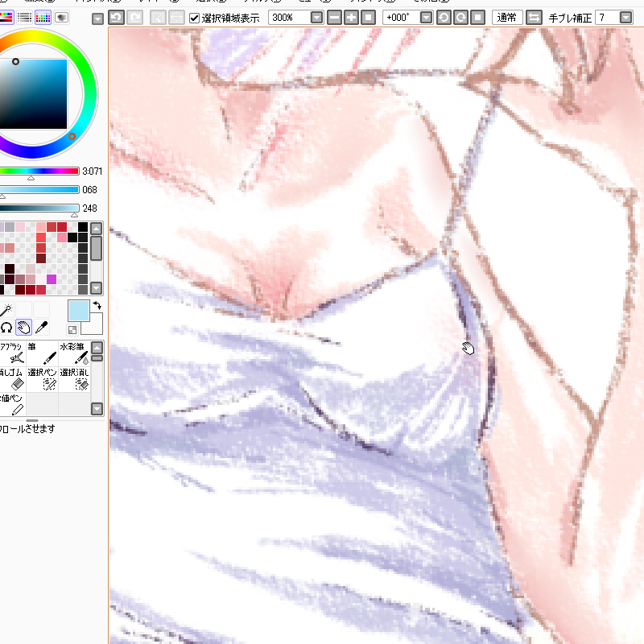
Task: Select the pure black swatch in the top row
Action: pos(83,227)
